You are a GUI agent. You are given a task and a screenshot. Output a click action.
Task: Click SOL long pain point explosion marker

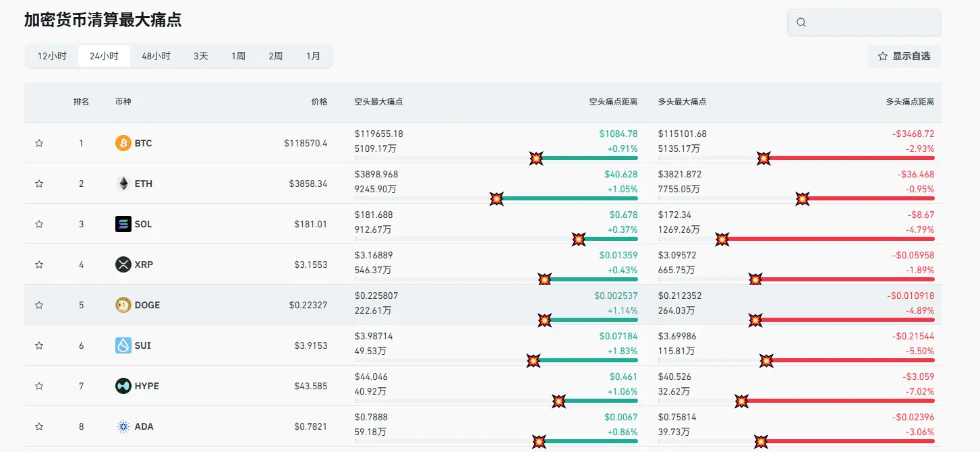722,239
